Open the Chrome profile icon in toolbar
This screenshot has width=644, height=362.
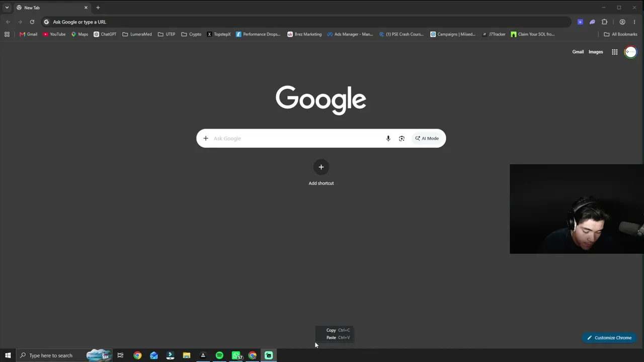622,22
